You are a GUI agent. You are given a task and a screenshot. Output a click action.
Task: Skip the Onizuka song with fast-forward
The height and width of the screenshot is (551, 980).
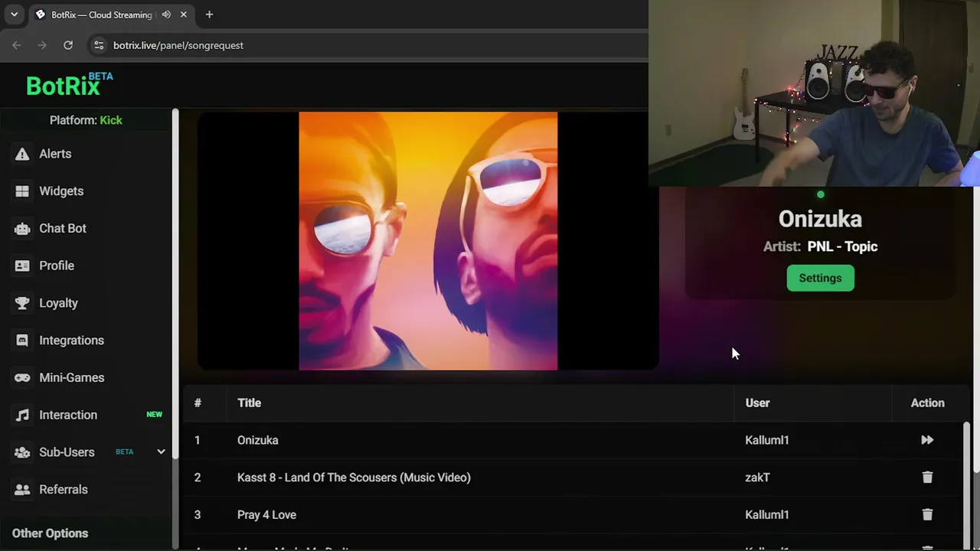click(927, 440)
